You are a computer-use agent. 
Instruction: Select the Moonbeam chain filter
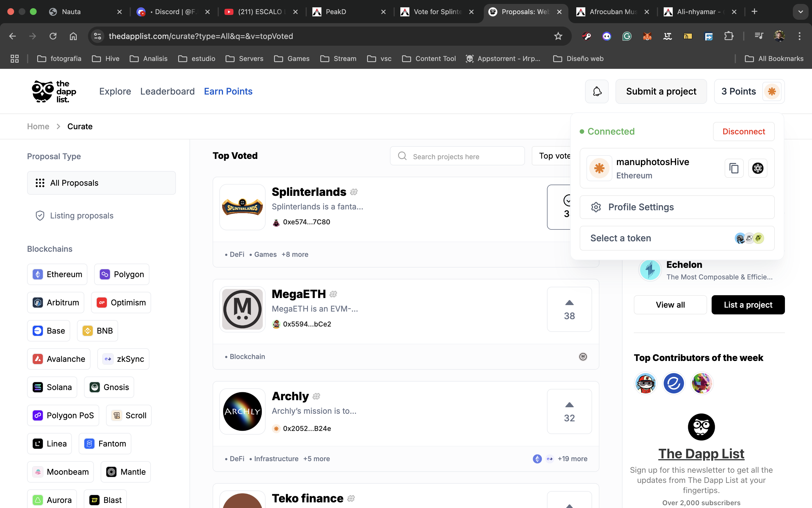(60, 472)
